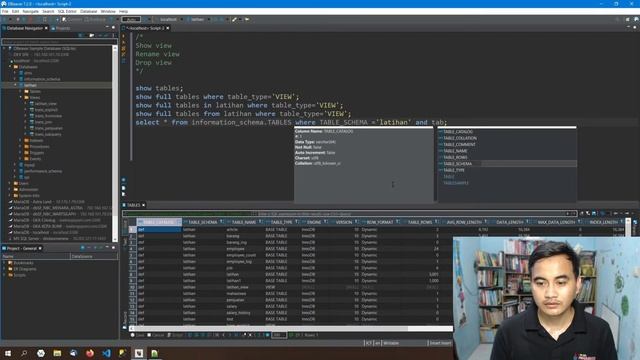The width and height of the screenshot is (640, 360).
Task: Select the TABLES result tab
Action: pos(133,205)
